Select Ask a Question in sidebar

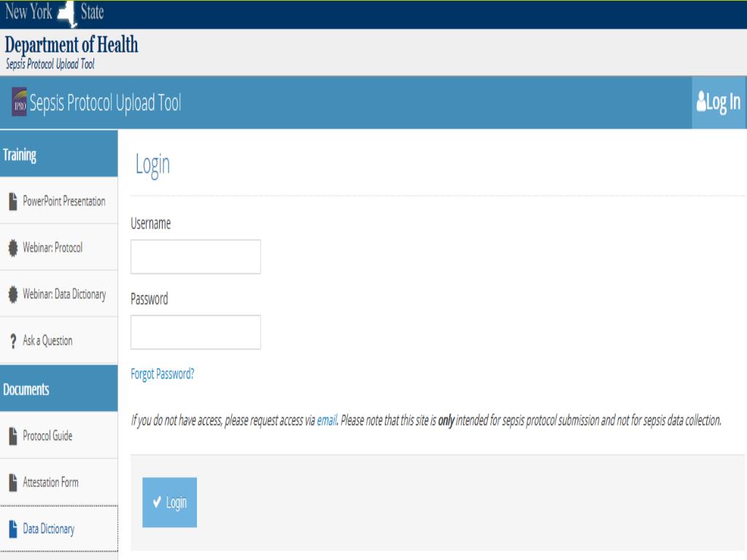(x=58, y=341)
